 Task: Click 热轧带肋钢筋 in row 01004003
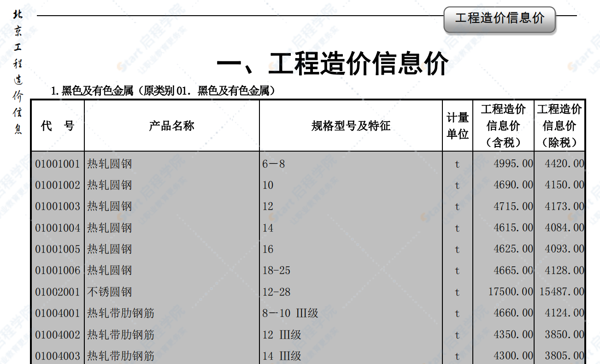click(121, 356)
